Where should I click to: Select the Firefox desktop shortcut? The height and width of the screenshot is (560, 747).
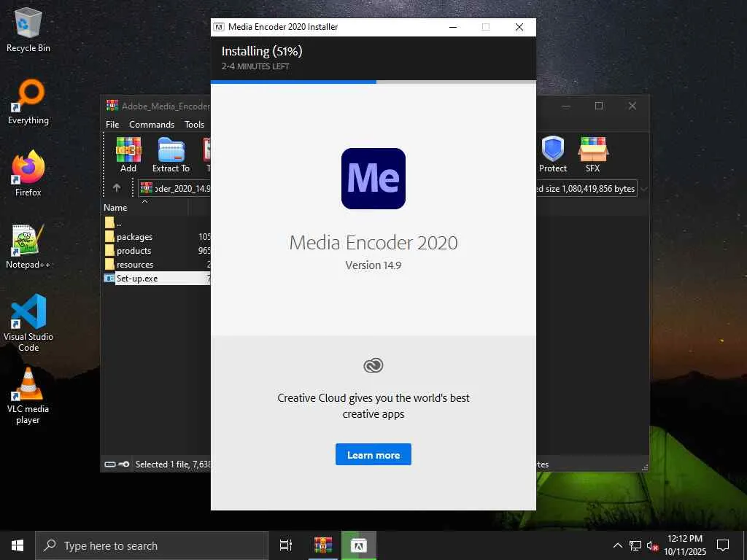(28, 174)
